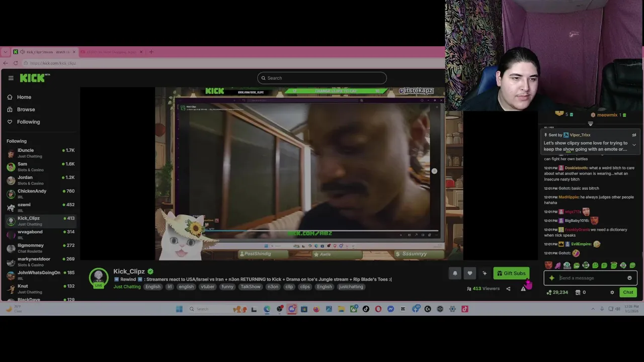Open Jordan channel in Following list
Viewport: 644px width, 362px height.
tap(40, 180)
